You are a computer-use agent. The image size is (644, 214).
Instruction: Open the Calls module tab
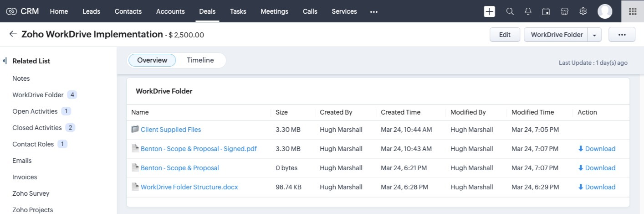pos(310,11)
